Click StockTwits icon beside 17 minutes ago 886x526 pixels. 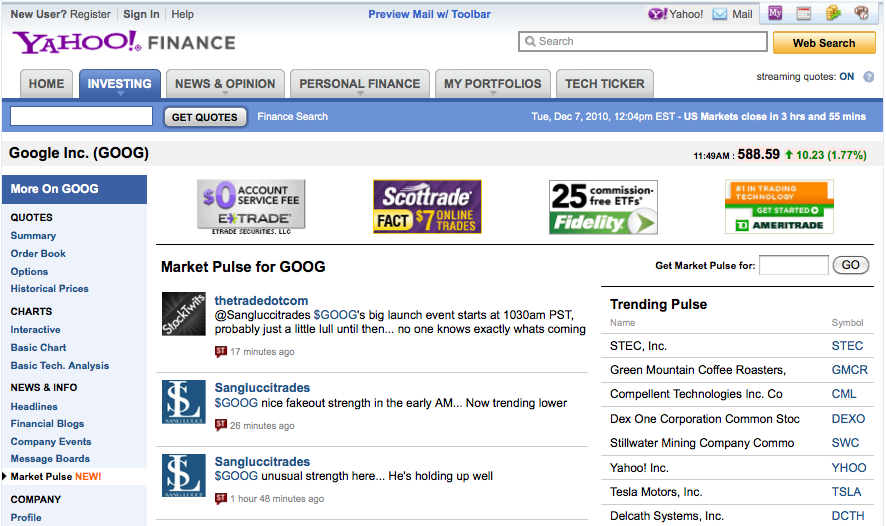pyautogui.click(x=220, y=351)
